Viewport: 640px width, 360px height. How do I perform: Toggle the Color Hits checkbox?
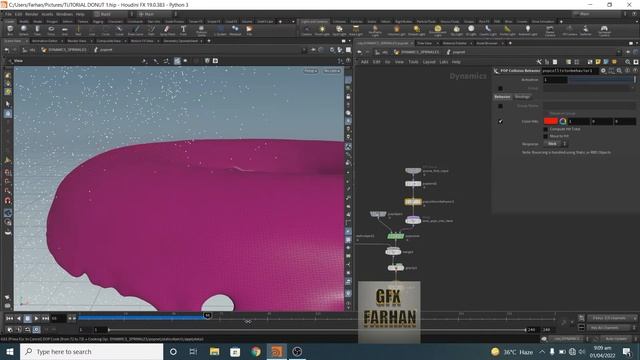pyautogui.click(x=500, y=121)
